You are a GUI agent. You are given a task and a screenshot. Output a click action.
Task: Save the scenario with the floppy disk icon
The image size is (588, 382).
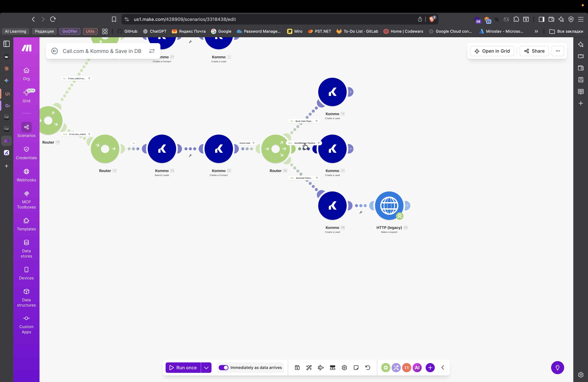[x=297, y=367]
